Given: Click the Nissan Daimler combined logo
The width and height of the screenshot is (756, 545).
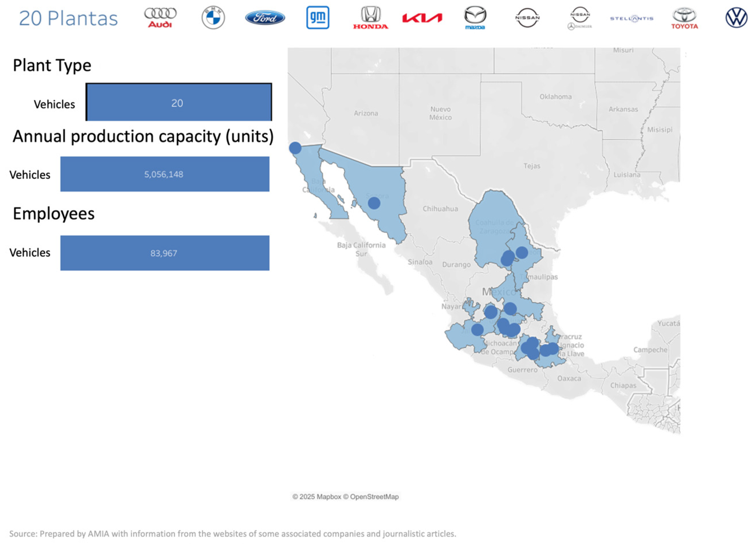Looking at the screenshot, I should (580, 18).
